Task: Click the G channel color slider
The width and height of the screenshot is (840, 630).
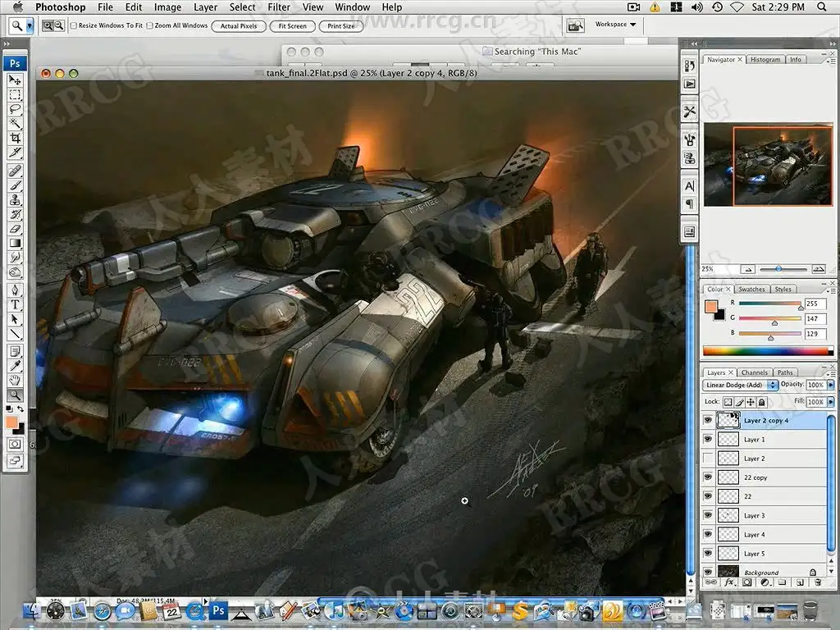Action: click(770, 319)
